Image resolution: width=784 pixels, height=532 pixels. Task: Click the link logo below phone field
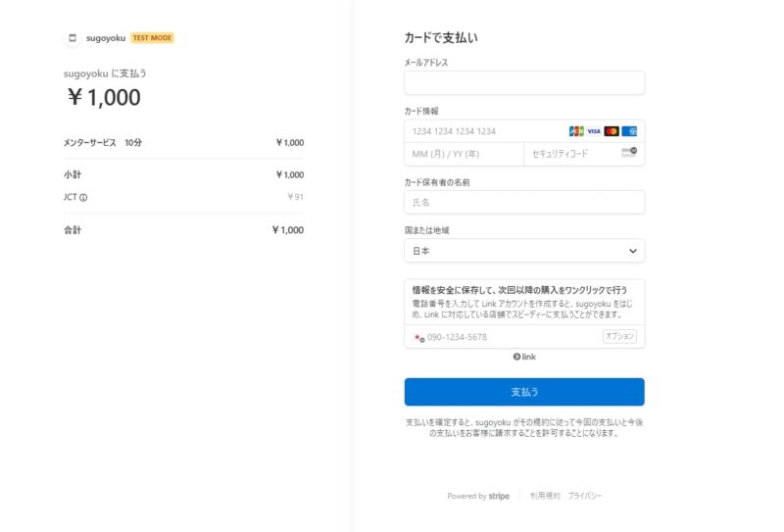click(x=524, y=357)
